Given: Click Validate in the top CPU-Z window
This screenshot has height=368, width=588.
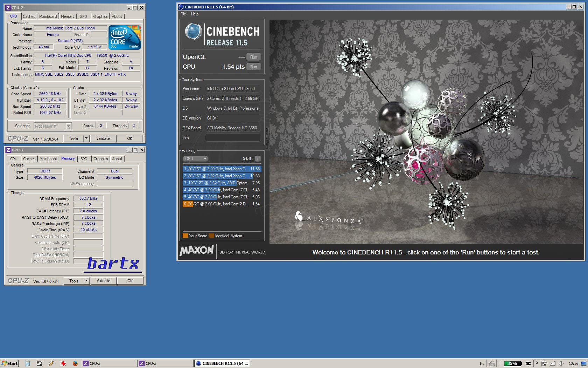Looking at the screenshot, I should pyautogui.click(x=103, y=138).
